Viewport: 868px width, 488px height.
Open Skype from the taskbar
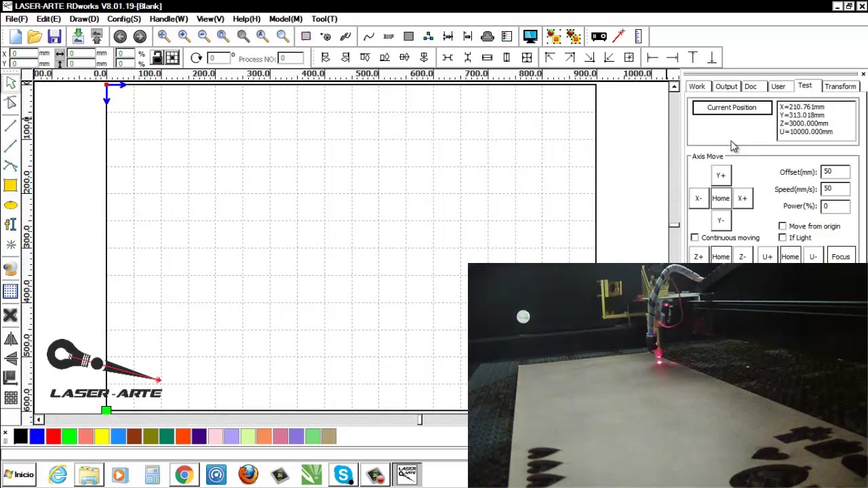point(343,474)
